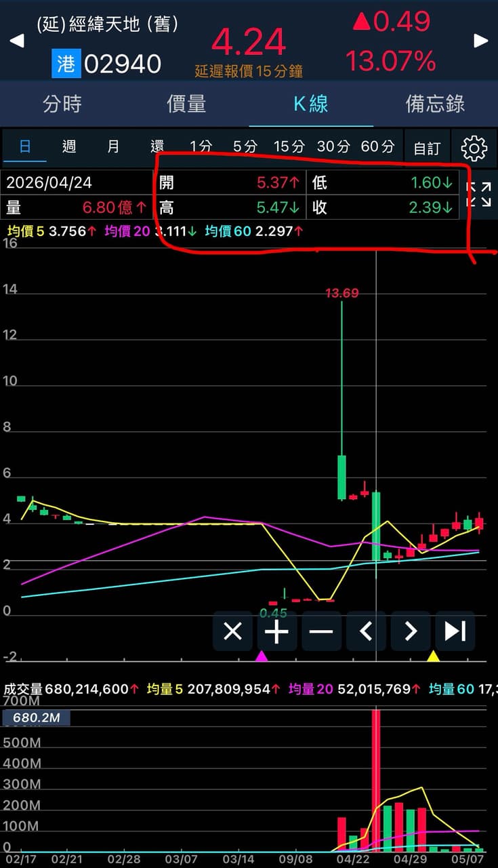
Task: Jump to latest candle with skip-end button
Action: tap(455, 631)
